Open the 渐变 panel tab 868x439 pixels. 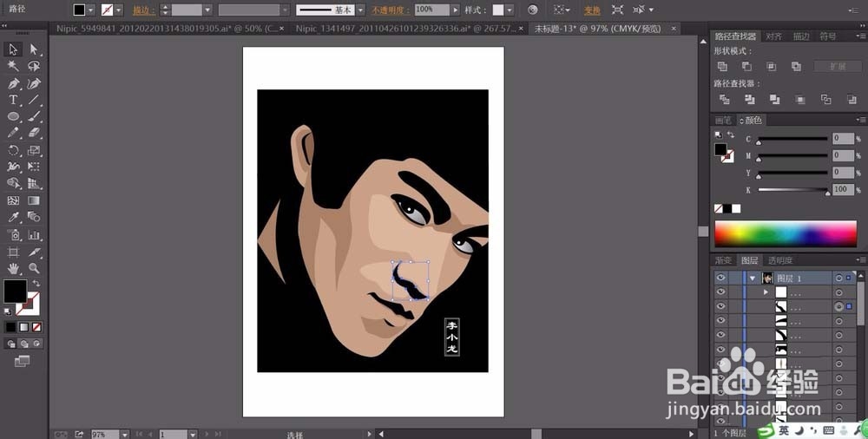(723, 260)
